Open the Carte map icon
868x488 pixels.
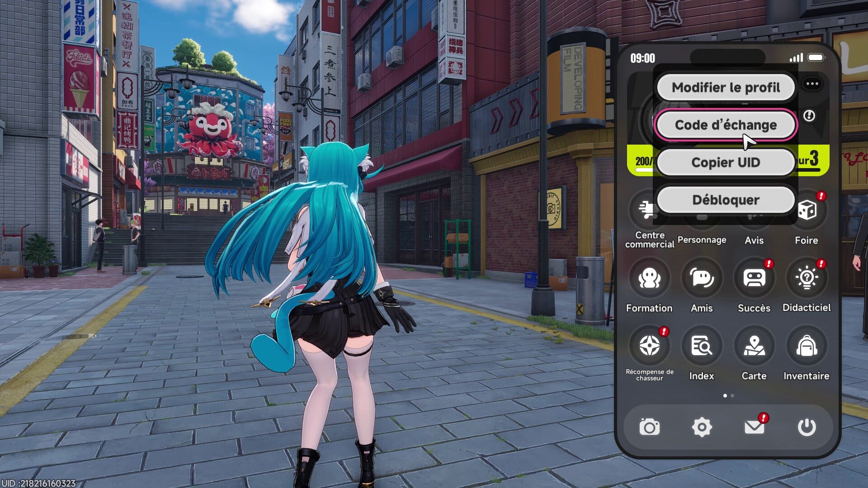(754, 346)
